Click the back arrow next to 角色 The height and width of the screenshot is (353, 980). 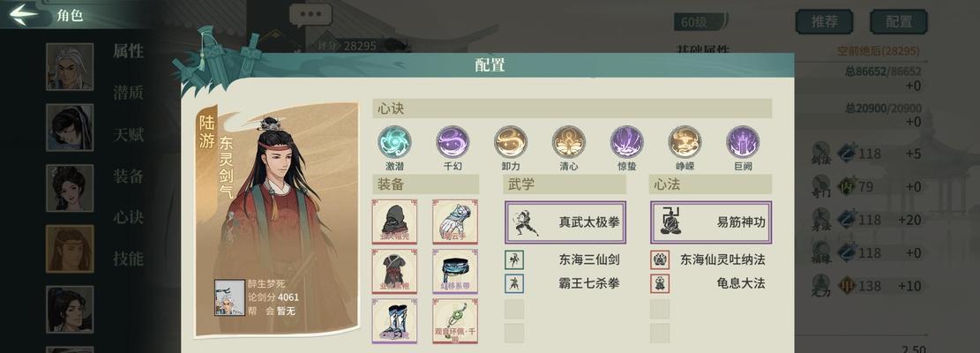click(24, 14)
